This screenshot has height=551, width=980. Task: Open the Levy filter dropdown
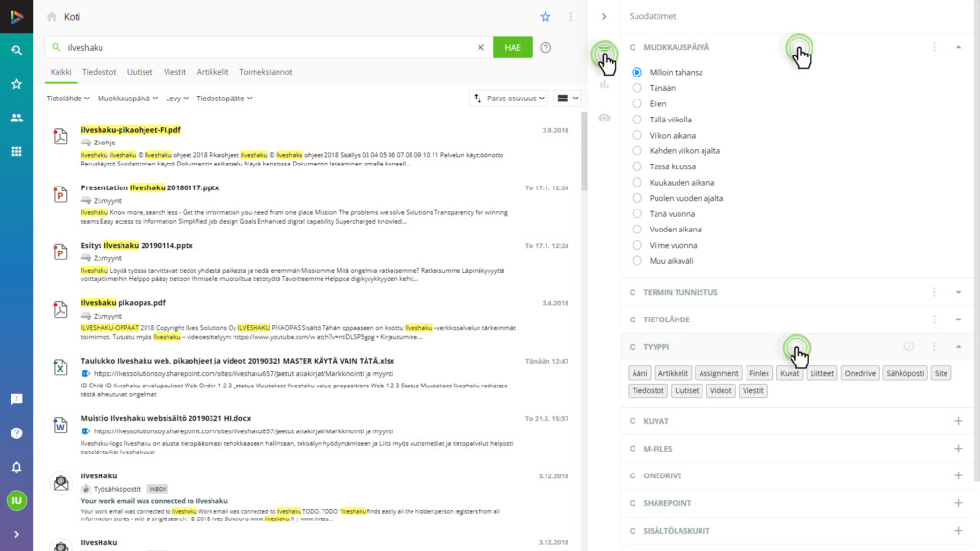177,99
